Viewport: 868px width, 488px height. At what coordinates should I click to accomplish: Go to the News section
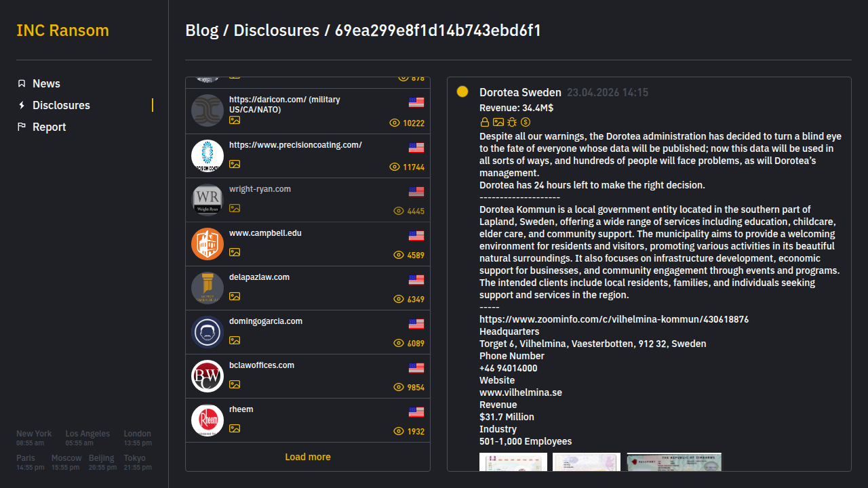(x=46, y=83)
